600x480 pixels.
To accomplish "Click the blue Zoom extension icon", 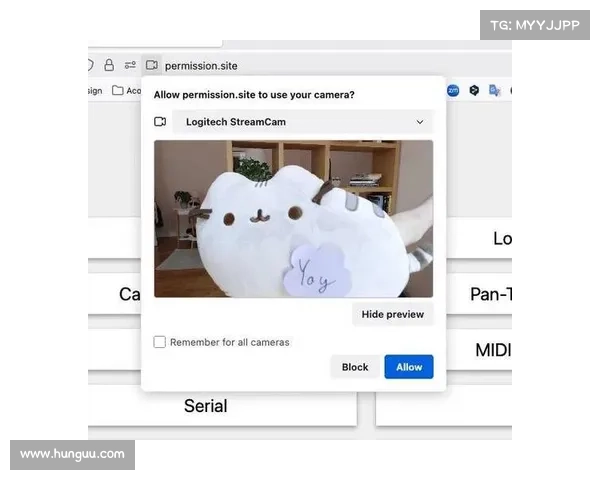I will point(453,90).
